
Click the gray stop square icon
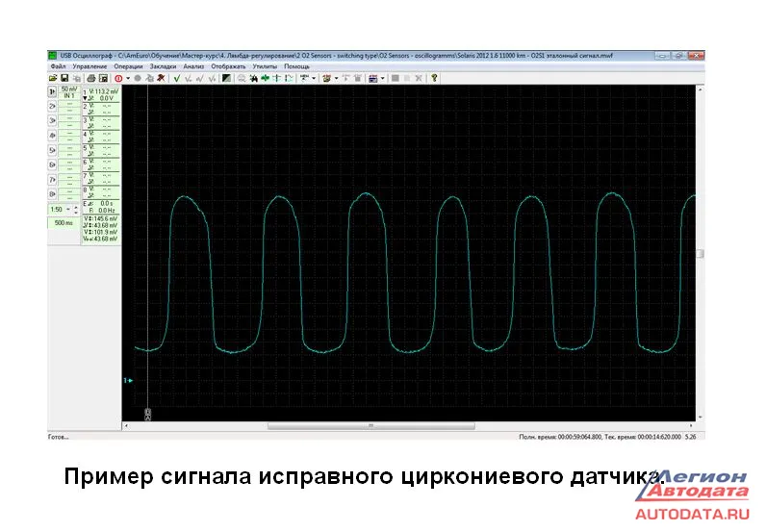(395, 78)
